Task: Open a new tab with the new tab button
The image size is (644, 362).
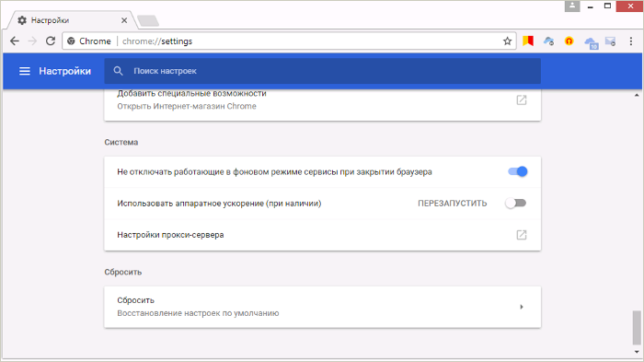Action: pyautogui.click(x=148, y=20)
